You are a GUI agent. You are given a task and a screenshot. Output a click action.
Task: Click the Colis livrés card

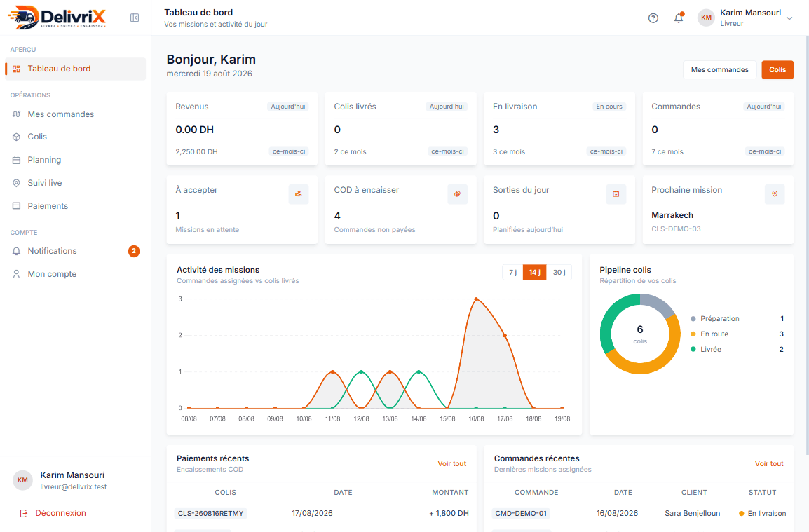(400, 128)
